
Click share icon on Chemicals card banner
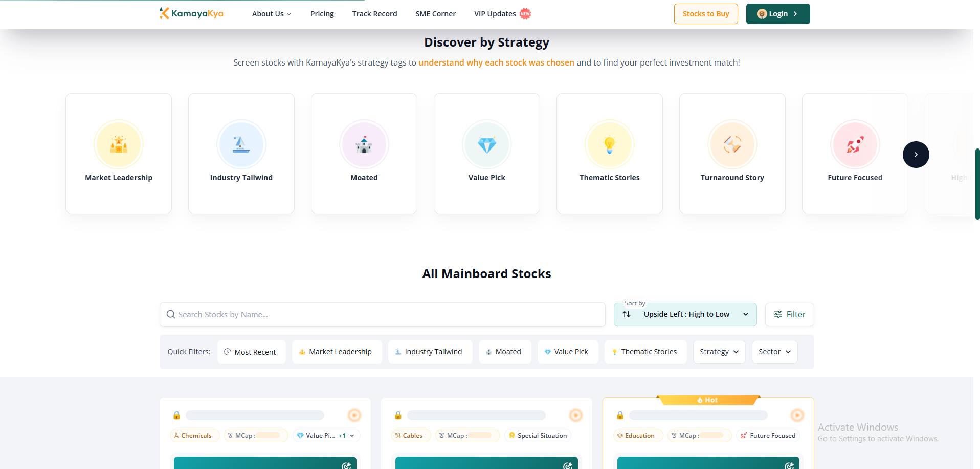click(346, 465)
